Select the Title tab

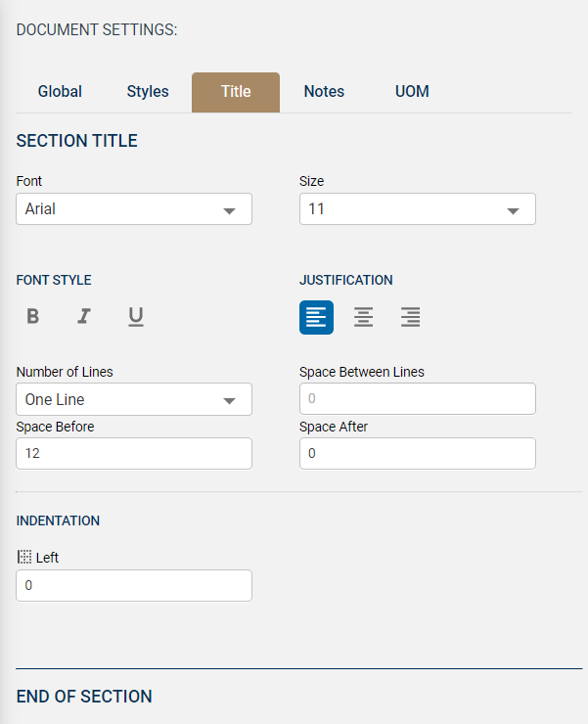236,92
